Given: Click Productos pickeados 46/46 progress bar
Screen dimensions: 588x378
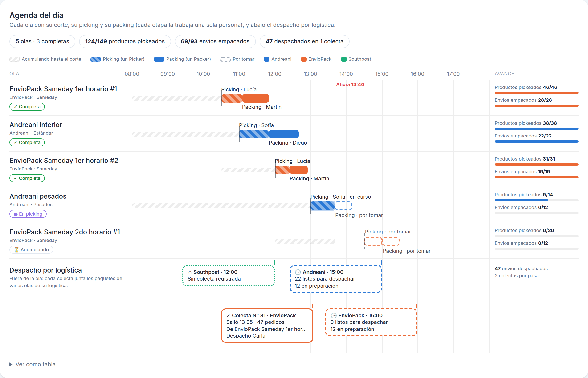Looking at the screenshot, I should coord(536,93).
